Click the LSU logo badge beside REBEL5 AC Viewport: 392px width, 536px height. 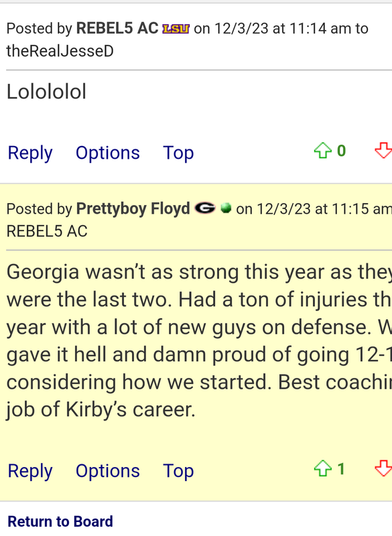pyautogui.click(x=176, y=29)
